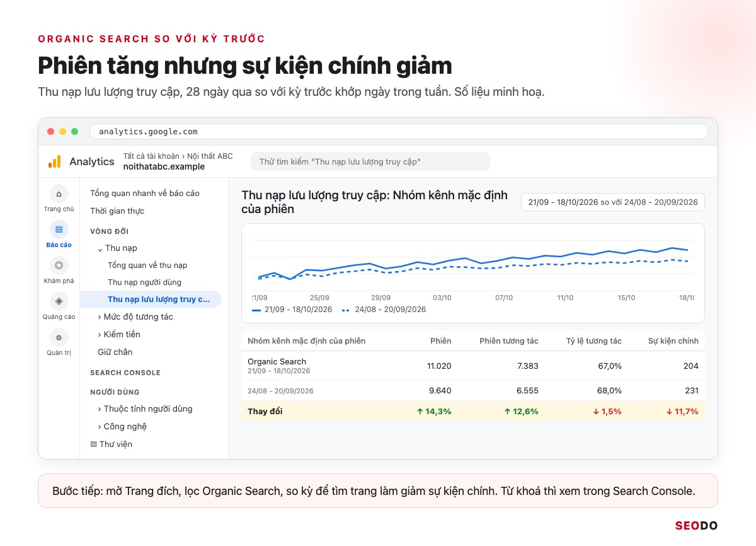Viewport: 756px width, 546px height.
Task: Click the Analytics search box
Action: (370, 161)
